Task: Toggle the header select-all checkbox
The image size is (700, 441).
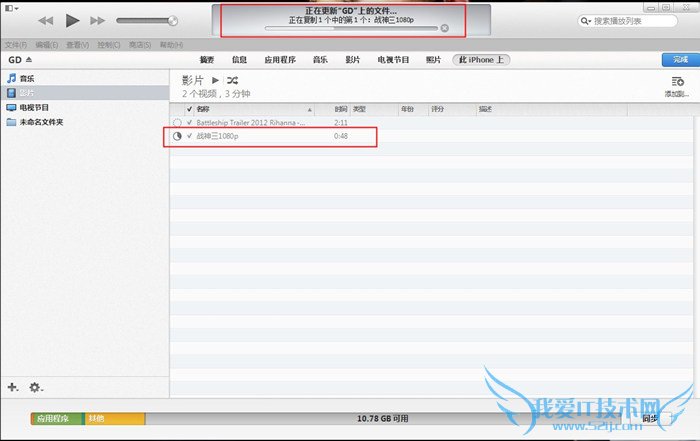Action: (189, 109)
